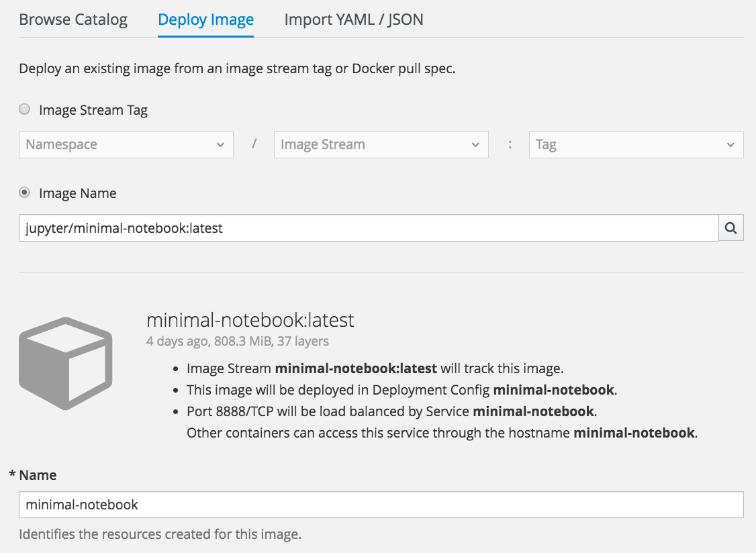The width and height of the screenshot is (756, 553).
Task: Open the Import YAML / JSON tab
Action: pos(354,19)
